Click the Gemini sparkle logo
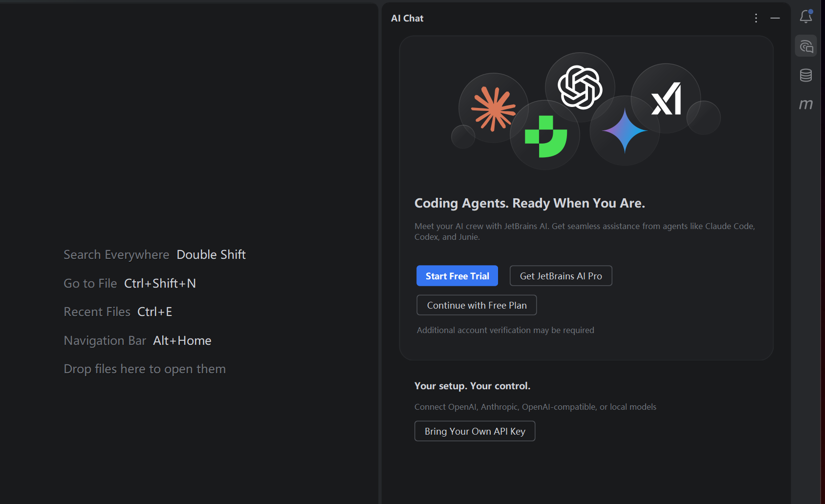Screen dimensions: 825x504 tap(625, 130)
